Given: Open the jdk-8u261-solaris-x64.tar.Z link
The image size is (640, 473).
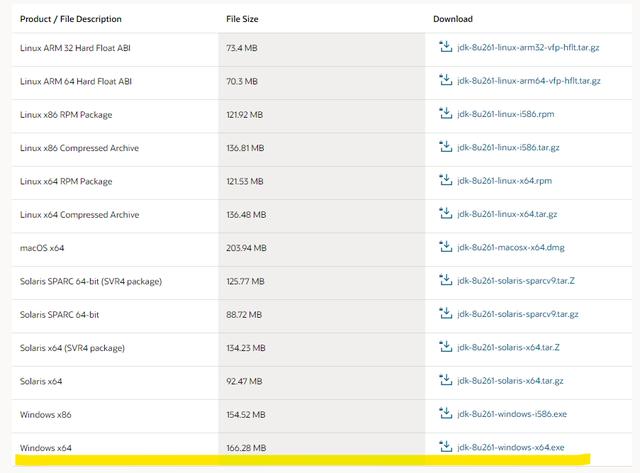Looking at the screenshot, I should 508,347.
